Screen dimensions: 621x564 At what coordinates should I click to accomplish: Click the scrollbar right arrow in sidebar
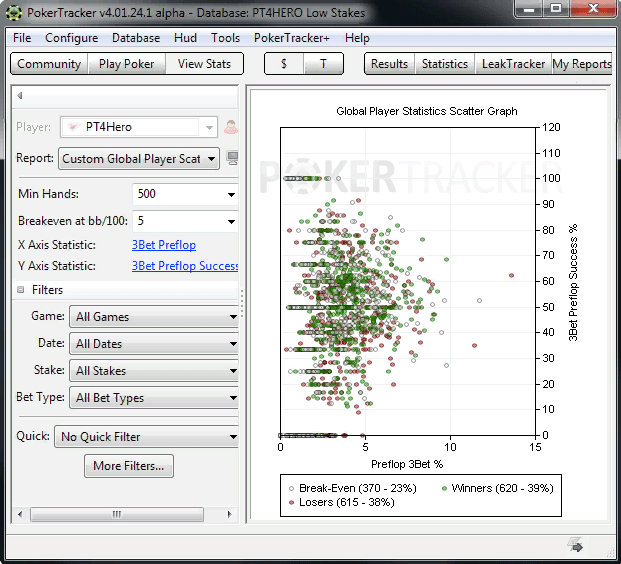229,514
